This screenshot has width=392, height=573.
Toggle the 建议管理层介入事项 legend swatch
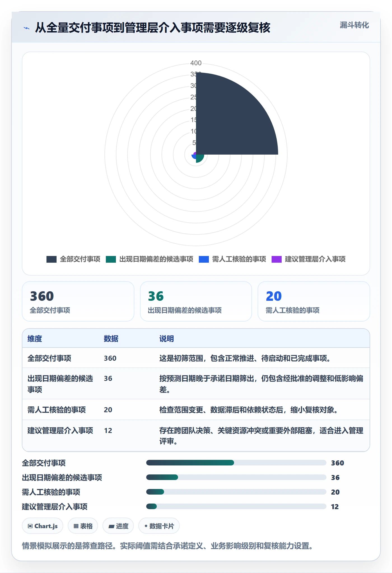pos(277,259)
